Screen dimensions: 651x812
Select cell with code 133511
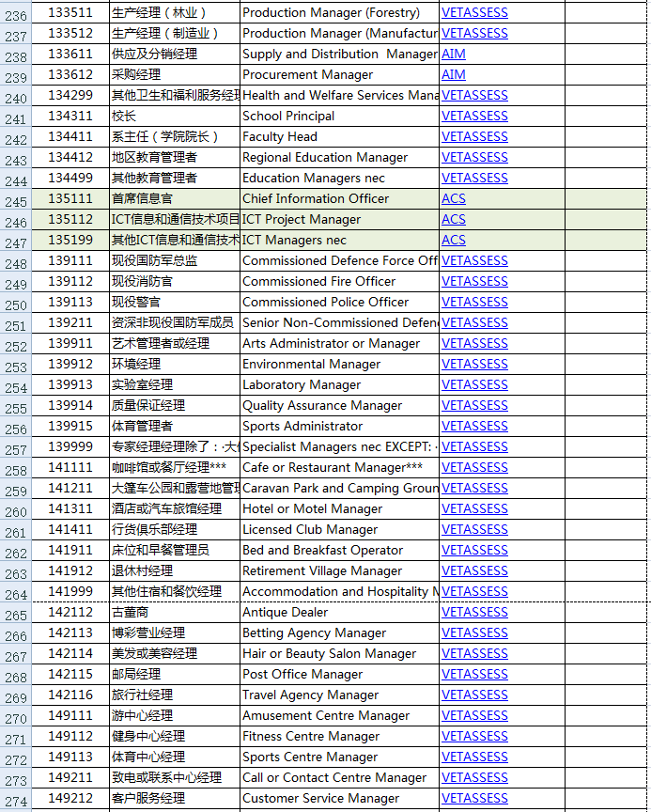point(70,12)
